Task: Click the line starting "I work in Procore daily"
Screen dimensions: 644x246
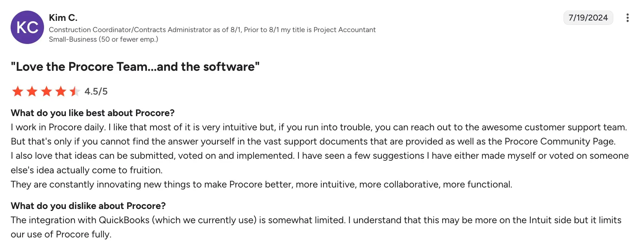Action: pos(319,127)
